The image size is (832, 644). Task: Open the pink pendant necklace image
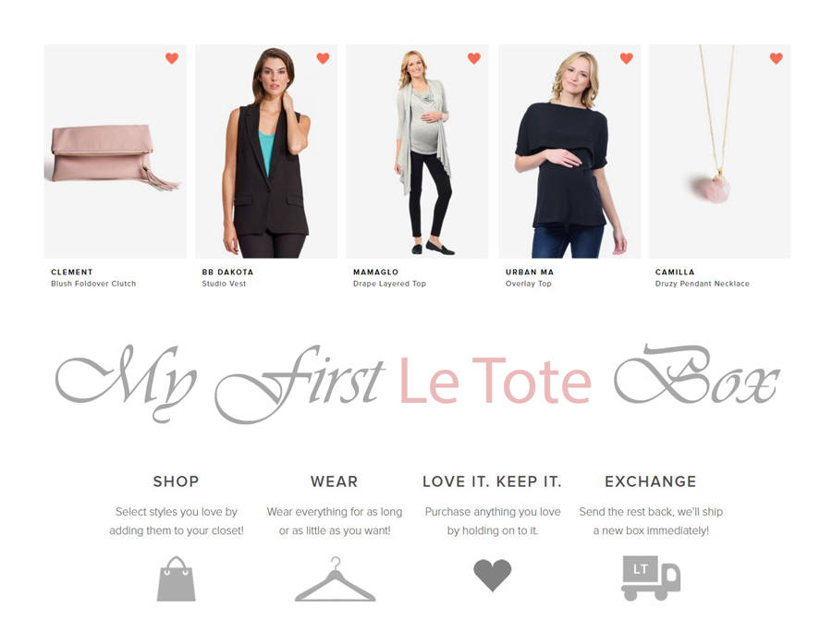[x=719, y=152]
